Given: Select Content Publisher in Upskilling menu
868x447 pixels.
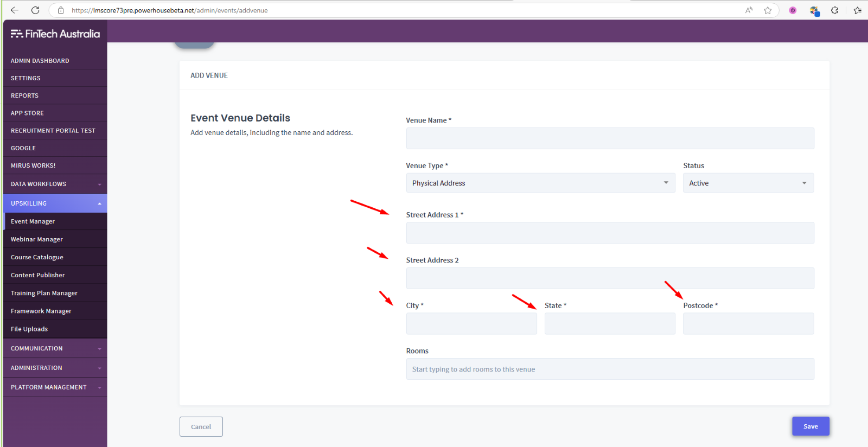Looking at the screenshot, I should pyautogui.click(x=55, y=275).
